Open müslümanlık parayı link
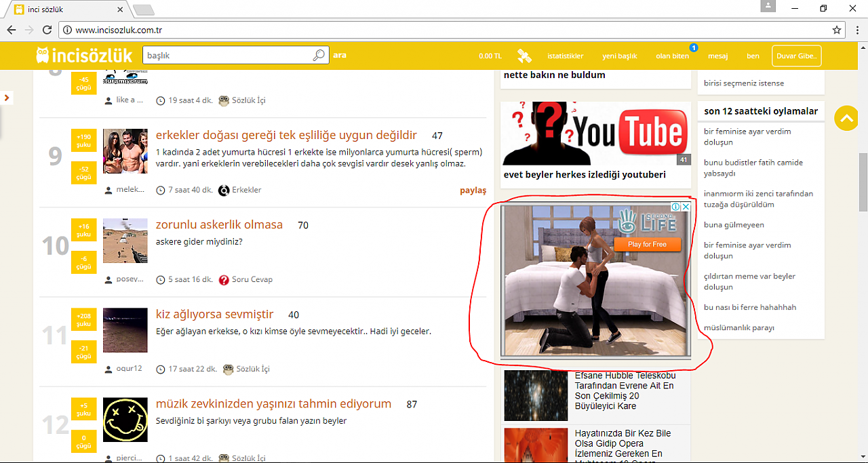868x463 pixels. (738, 328)
